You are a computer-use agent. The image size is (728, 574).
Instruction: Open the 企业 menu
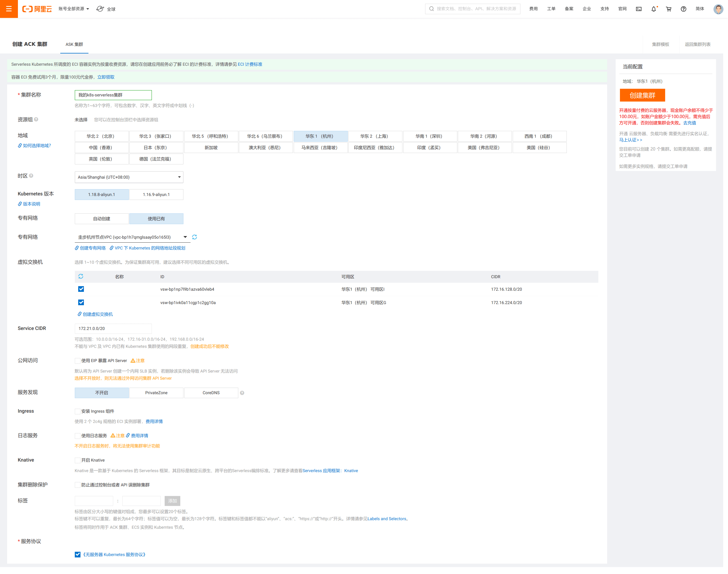587,9
